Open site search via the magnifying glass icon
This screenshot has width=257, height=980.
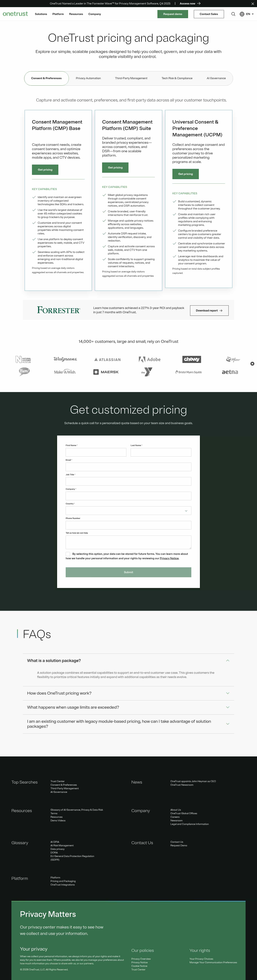[x=233, y=14]
